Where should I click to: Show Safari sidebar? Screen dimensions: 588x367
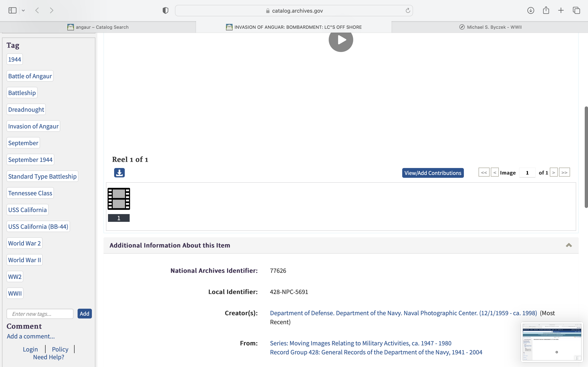click(x=12, y=10)
